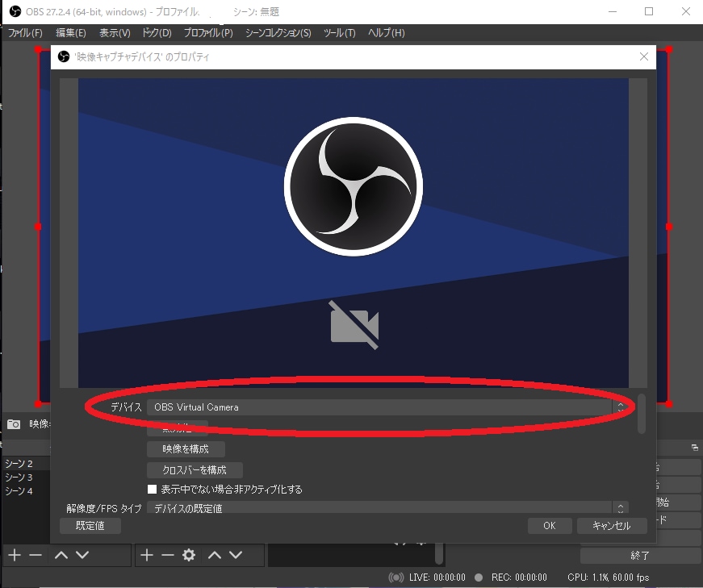The image size is (703, 588).
Task: Click the クロスバーを構成 button
Action: point(195,469)
